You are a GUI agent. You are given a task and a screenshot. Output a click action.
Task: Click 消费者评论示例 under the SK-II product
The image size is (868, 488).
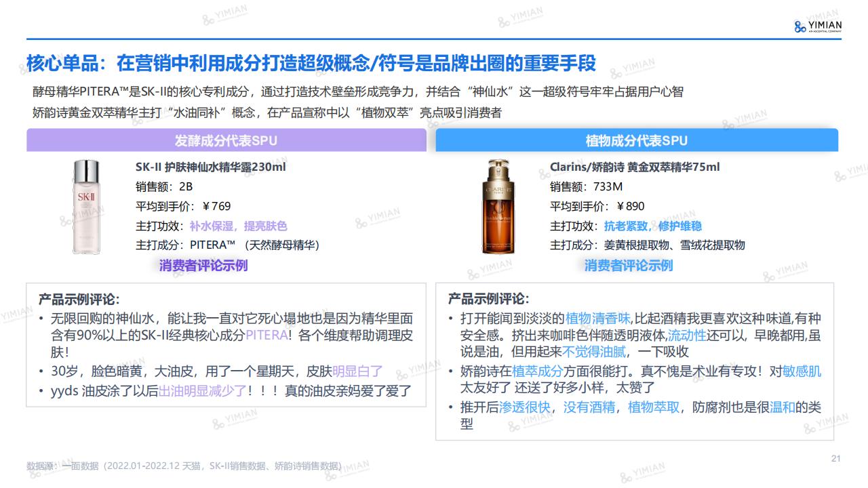[203, 266]
